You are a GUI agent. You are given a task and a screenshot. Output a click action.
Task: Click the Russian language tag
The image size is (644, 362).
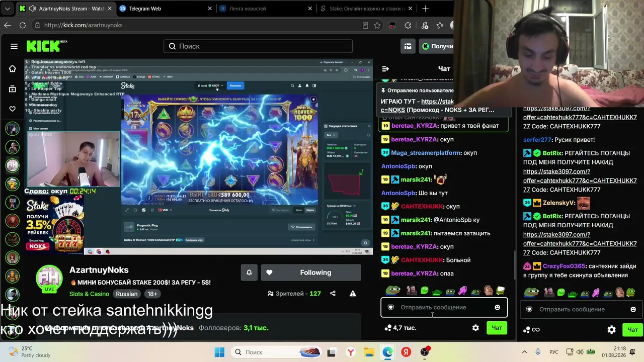pos(127,294)
